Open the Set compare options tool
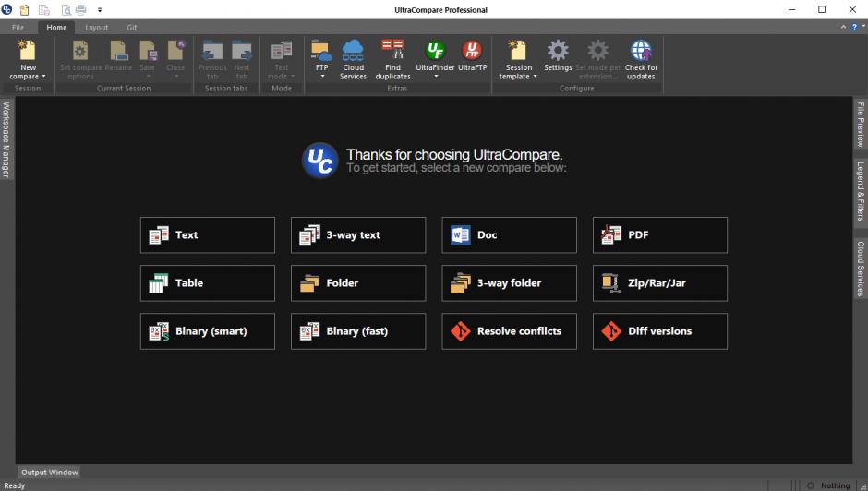The height and width of the screenshot is (491, 868). 80,60
